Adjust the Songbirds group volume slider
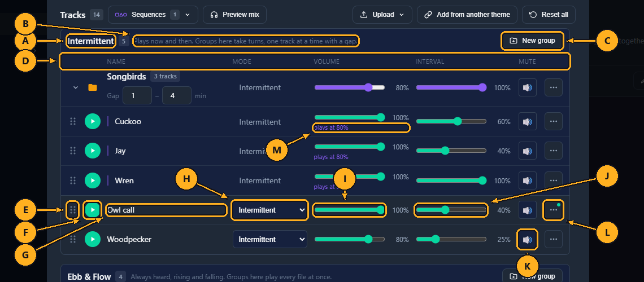This screenshot has height=282, width=644. click(x=350, y=87)
